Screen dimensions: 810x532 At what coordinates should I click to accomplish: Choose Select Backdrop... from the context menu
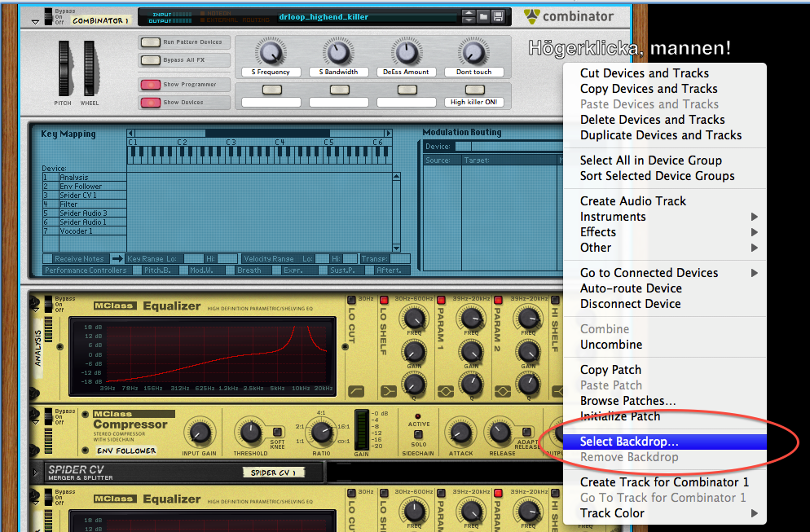pyautogui.click(x=665, y=442)
